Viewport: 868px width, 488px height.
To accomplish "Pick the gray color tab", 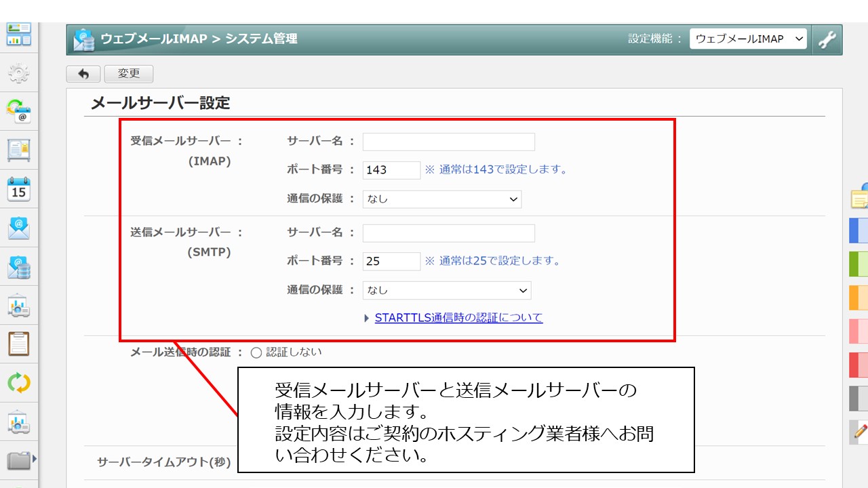I will click(x=859, y=399).
